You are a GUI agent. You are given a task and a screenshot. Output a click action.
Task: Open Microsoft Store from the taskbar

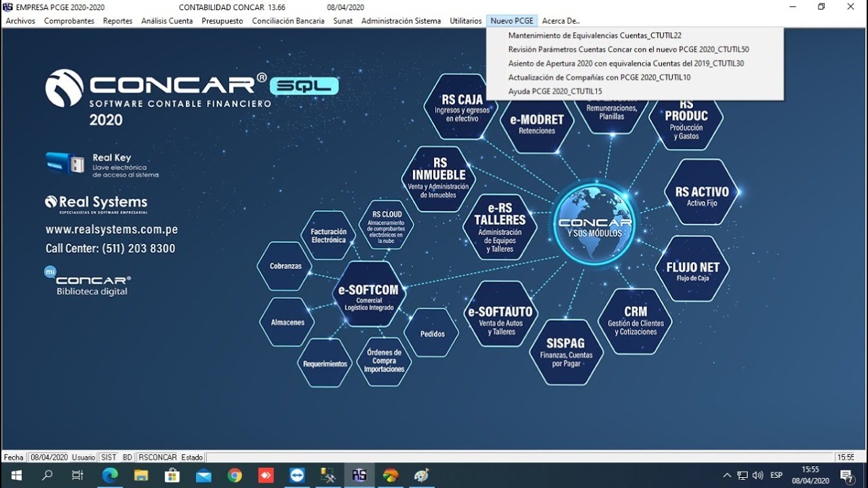(x=172, y=475)
